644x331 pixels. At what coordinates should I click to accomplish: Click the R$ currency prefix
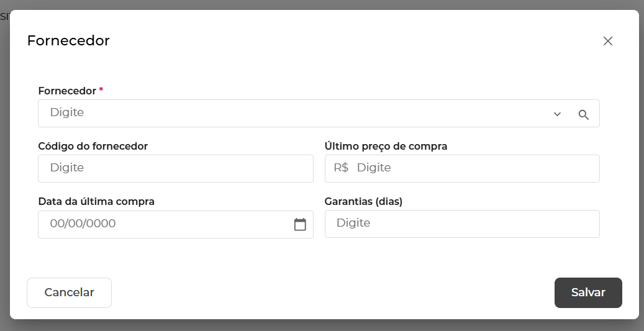point(341,168)
